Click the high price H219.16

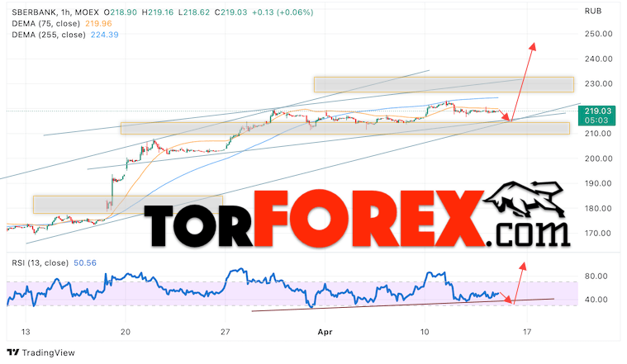coord(157,12)
